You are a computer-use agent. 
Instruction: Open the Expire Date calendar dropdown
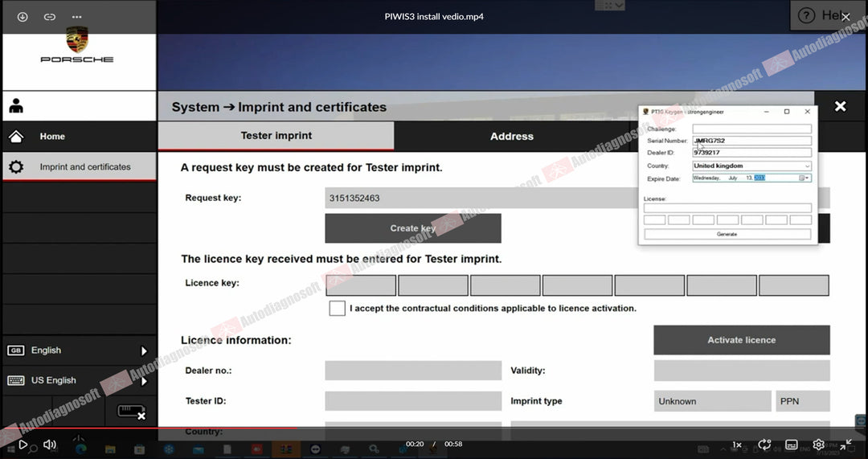(x=805, y=178)
